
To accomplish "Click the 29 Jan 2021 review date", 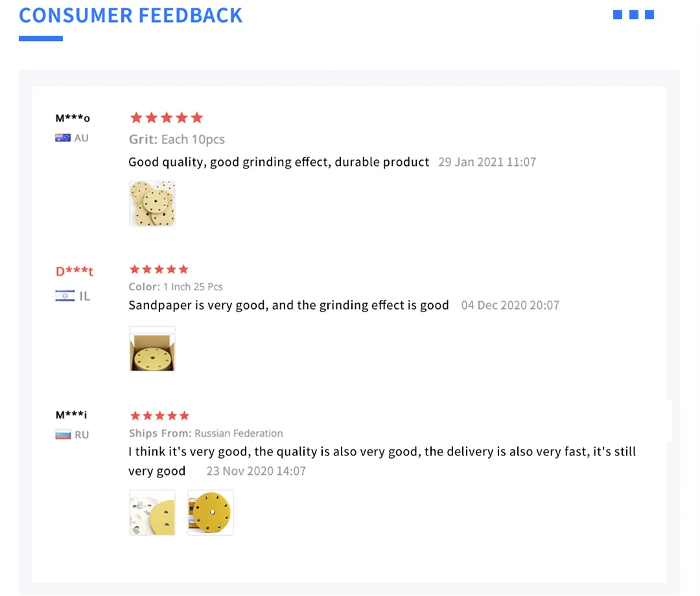I will [487, 162].
